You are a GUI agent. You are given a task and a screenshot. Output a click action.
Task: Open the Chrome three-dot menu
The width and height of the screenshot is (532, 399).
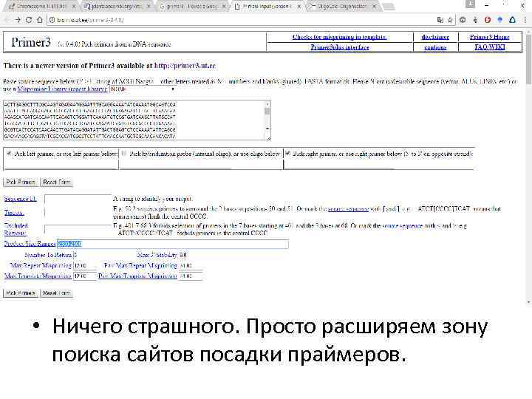click(x=525, y=20)
